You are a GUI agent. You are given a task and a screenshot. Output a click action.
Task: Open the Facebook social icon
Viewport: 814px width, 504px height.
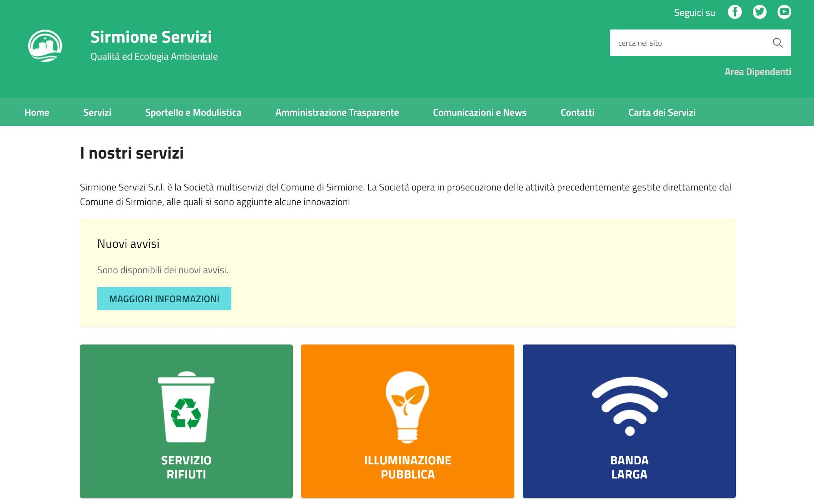(735, 12)
